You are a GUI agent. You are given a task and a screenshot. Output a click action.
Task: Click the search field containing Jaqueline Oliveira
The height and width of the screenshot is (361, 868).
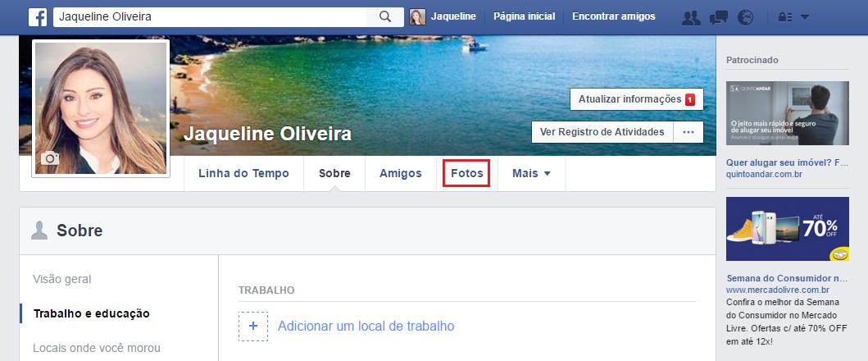pyautogui.click(x=213, y=16)
